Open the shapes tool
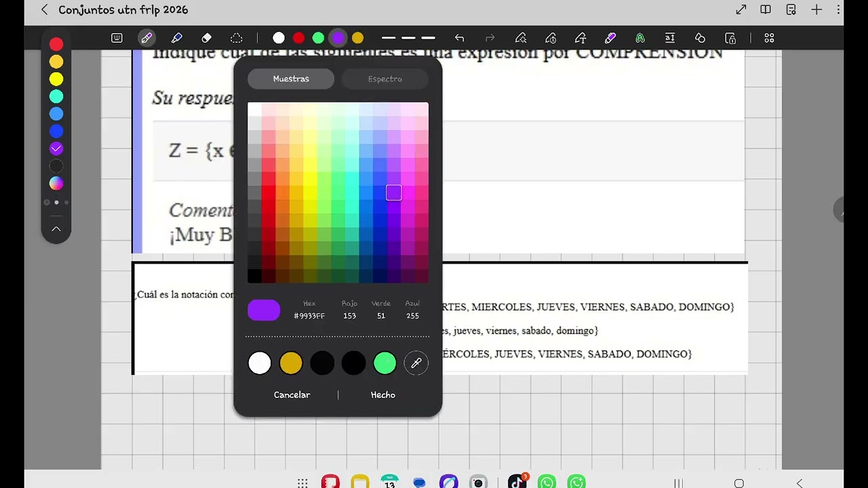Screen dimensions: 868x488 [700, 38]
